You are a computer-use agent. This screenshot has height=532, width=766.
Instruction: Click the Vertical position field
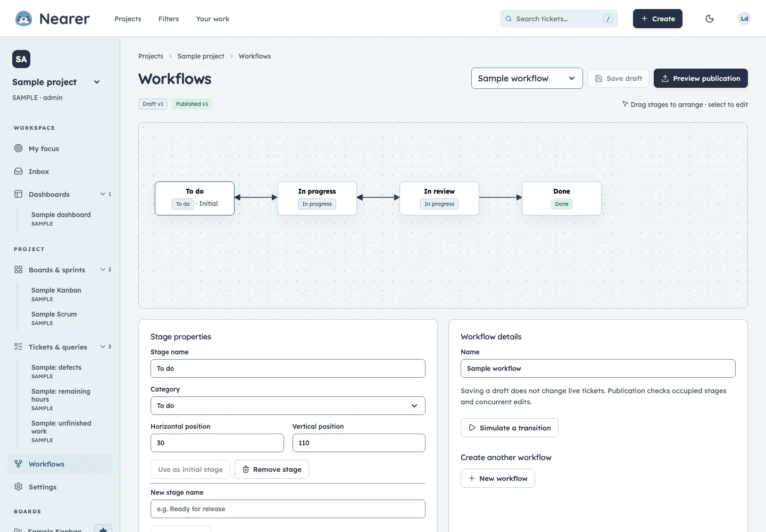pyautogui.click(x=359, y=443)
